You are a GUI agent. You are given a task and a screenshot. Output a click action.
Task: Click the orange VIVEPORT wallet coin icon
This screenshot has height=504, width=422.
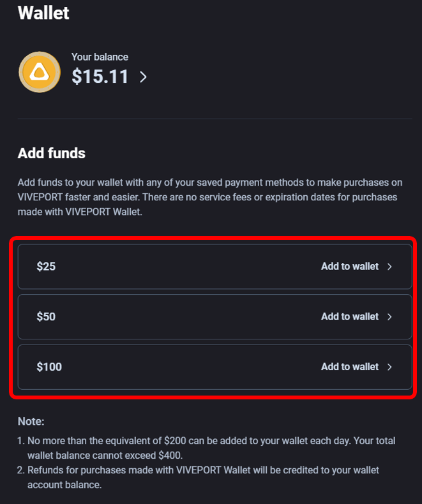click(40, 72)
